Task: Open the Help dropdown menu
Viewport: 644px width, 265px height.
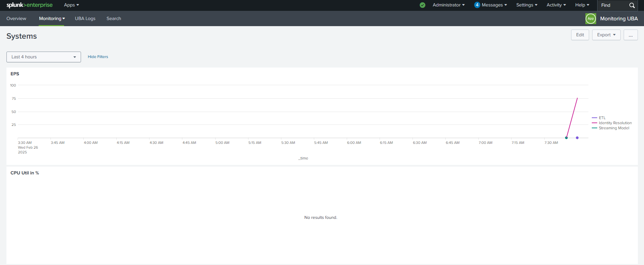Action: click(x=582, y=5)
